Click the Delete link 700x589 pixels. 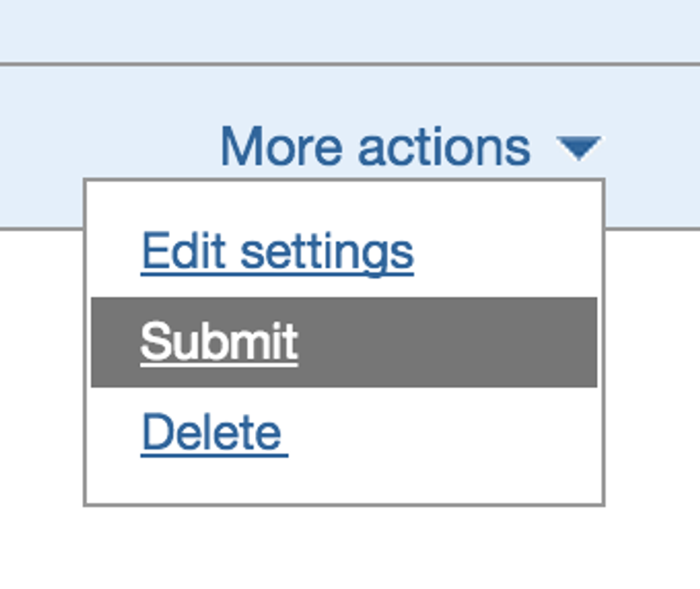coord(213,432)
